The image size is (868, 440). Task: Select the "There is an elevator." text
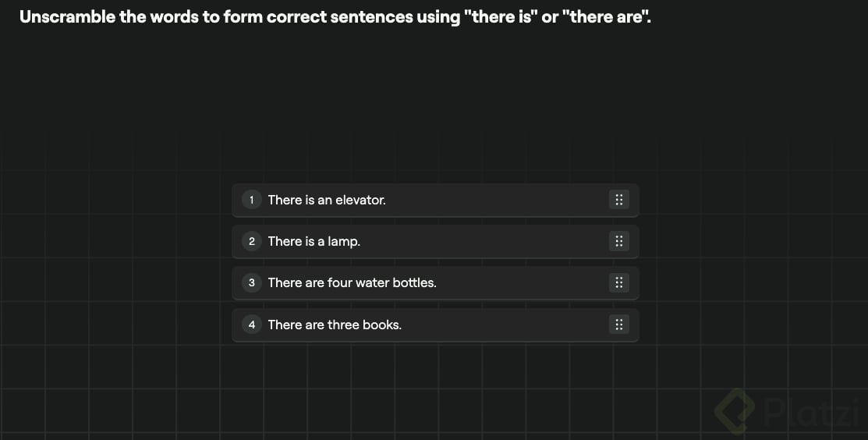coord(327,200)
